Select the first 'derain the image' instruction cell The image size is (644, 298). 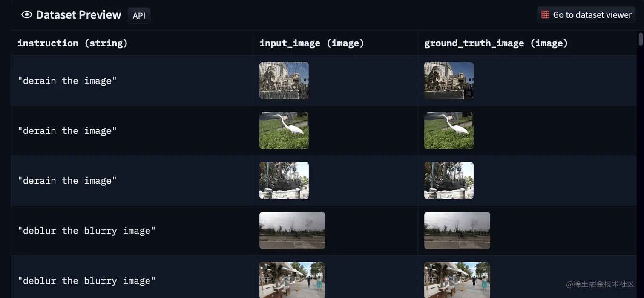pos(67,80)
